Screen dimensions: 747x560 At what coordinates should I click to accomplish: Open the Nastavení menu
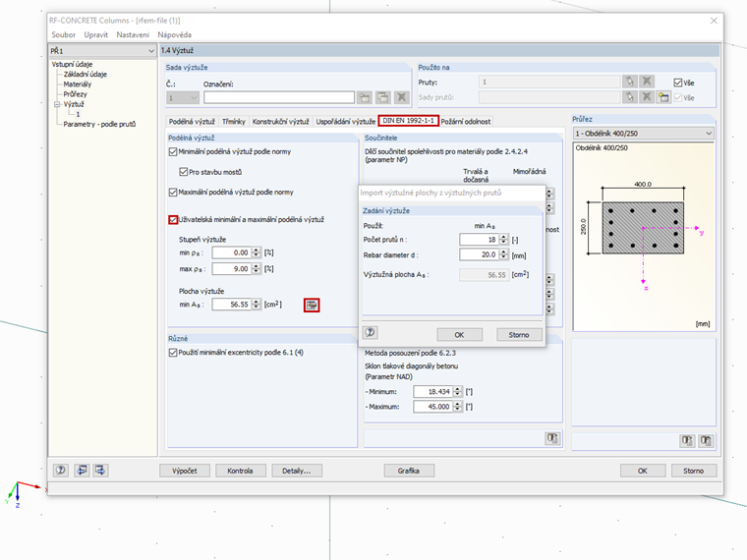point(133,34)
